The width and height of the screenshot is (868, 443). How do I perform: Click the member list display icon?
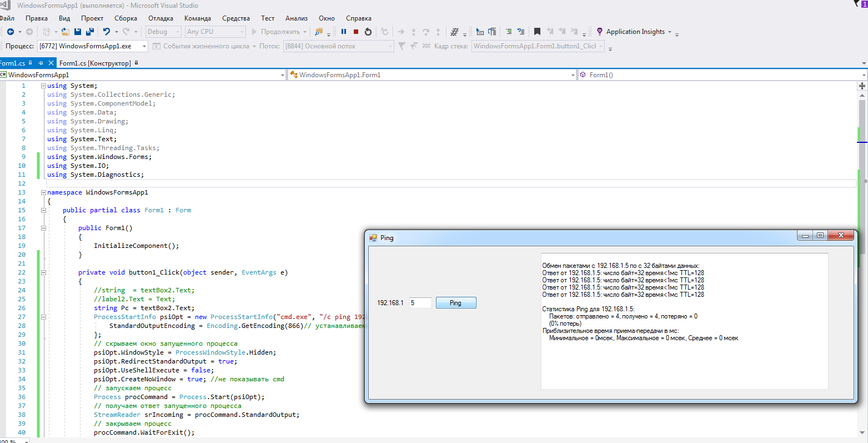(480, 32)
